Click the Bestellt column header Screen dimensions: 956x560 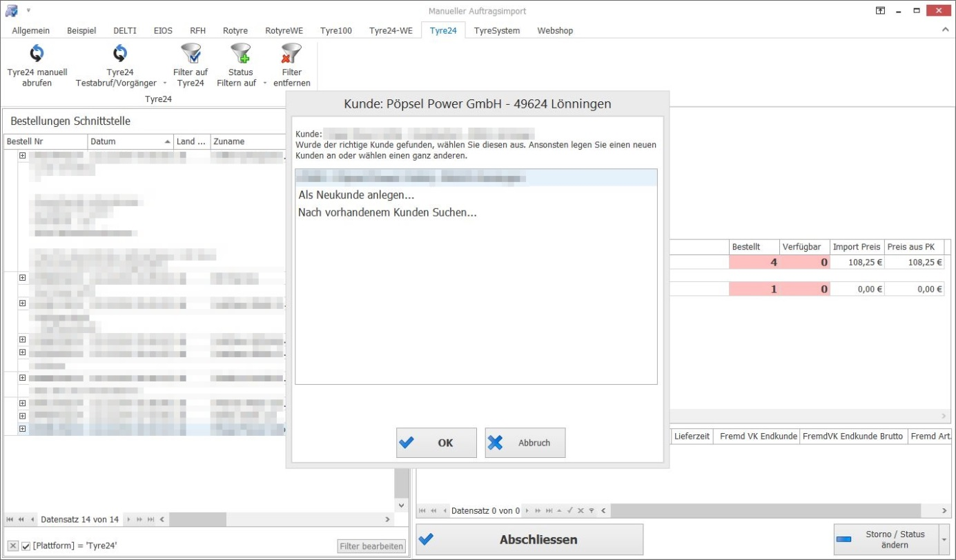click(x=754, y=247)
